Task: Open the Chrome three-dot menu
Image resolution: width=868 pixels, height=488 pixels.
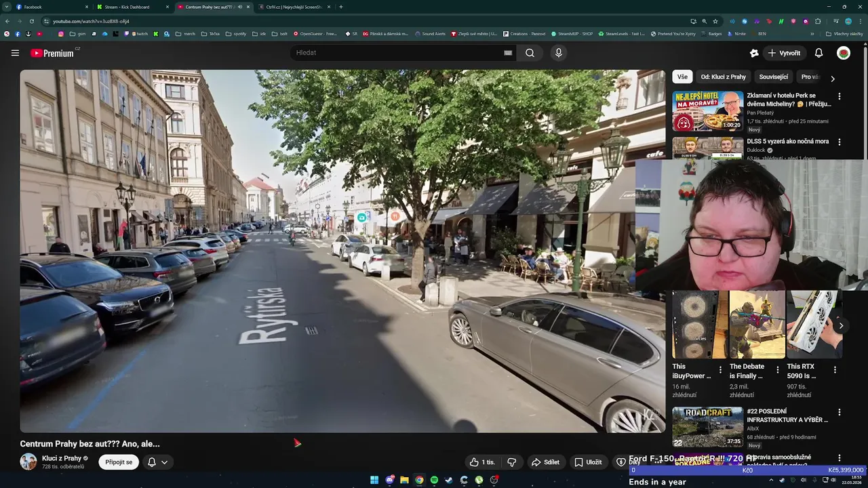Action: point(861,21)
